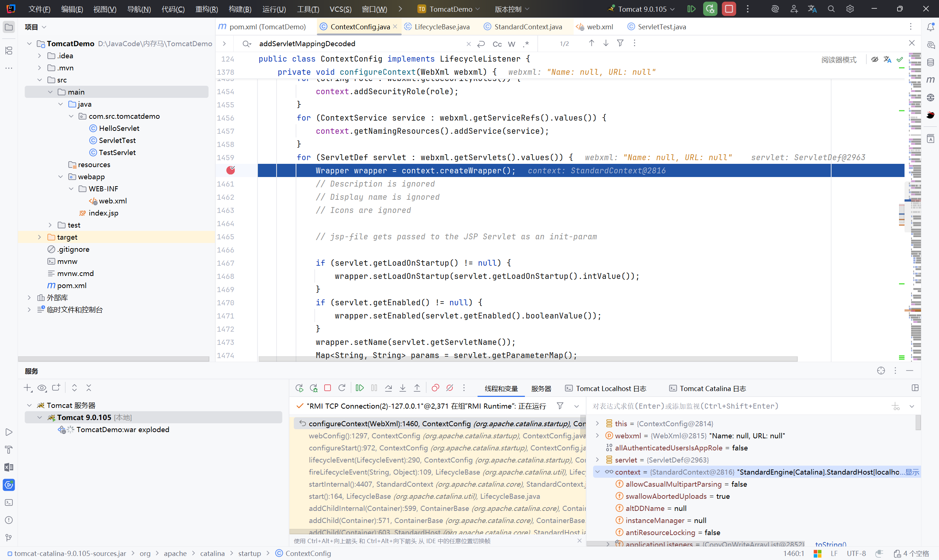
Task: Click the editor horizontal scrollbar
Action: 527,358
